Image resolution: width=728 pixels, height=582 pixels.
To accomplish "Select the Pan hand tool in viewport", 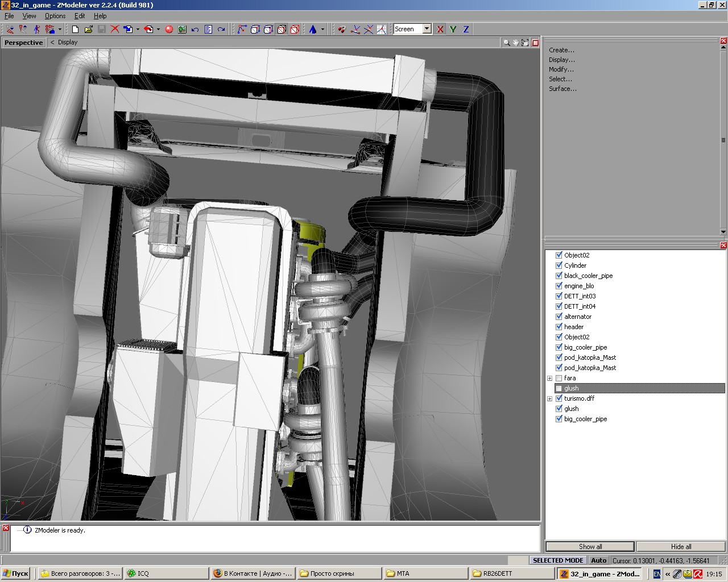I will [x=516, y=43].
